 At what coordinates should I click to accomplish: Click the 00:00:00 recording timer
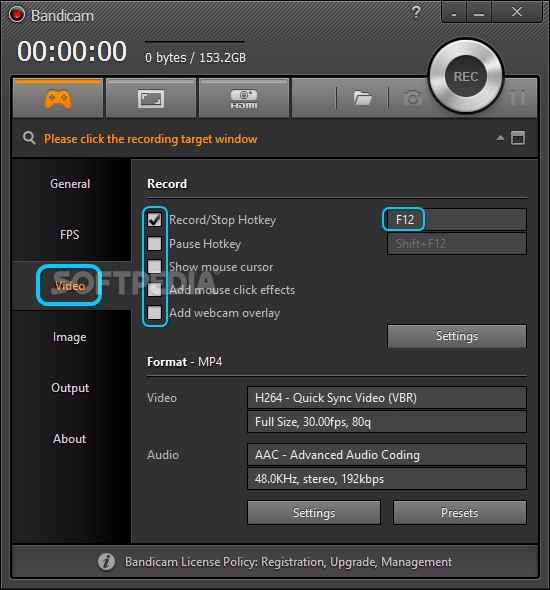[72, 51]
